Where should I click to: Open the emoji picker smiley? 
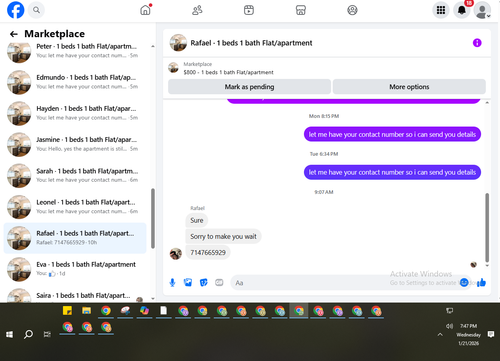pos(464,283)
